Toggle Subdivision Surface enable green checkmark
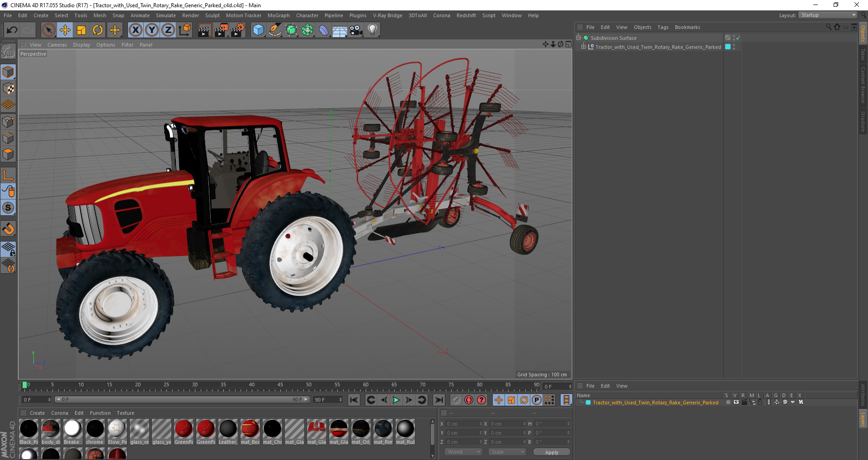The width and height of the screenshot is (868, 460). tap(738, 38)
